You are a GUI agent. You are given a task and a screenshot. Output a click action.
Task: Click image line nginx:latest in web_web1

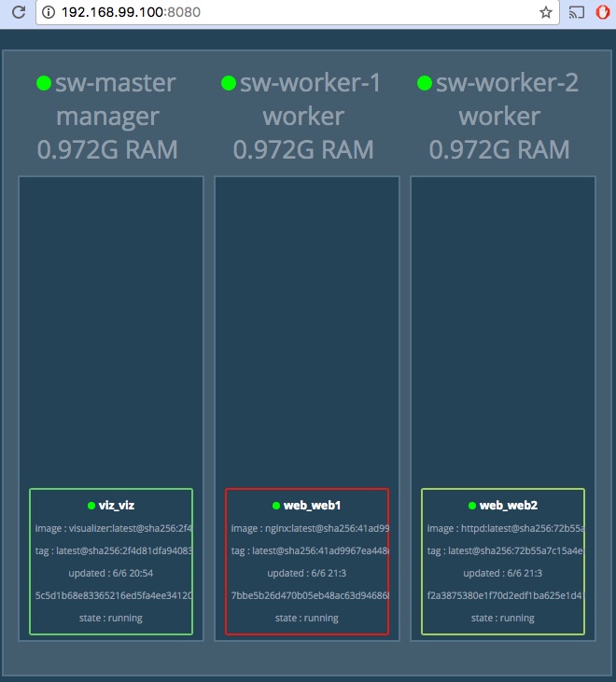pyautogui.click(x=310, y=528)
